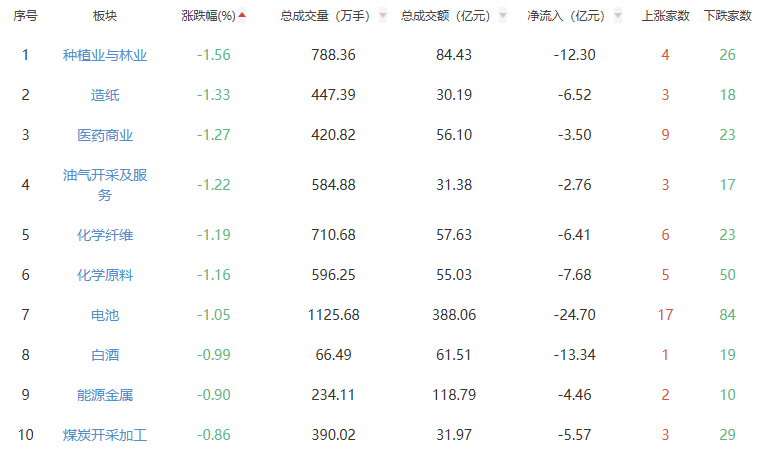The height and width of the screenshot is (455, 759).
Task: Click the 上涨家数 column header
Action: 665,16
